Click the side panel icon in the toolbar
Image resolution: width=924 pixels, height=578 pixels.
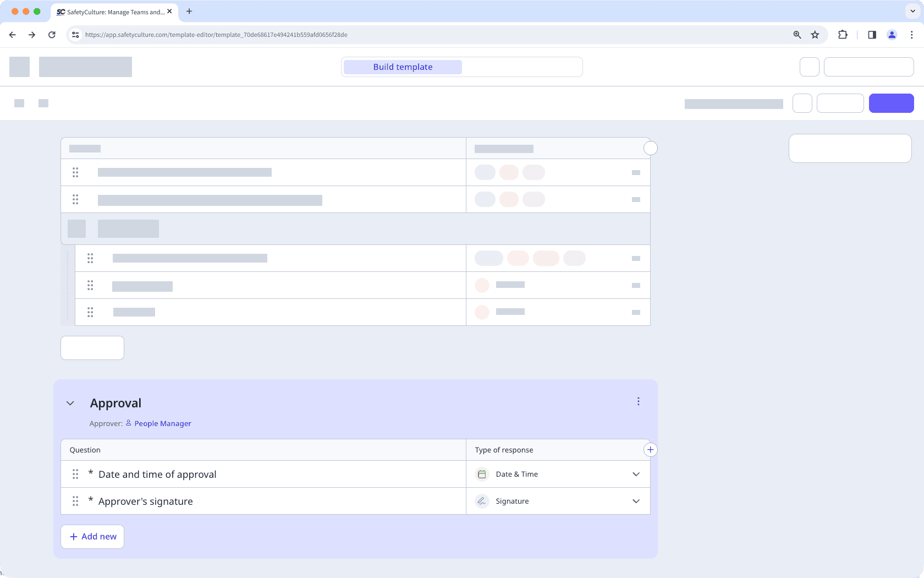(x=871, y=34)
